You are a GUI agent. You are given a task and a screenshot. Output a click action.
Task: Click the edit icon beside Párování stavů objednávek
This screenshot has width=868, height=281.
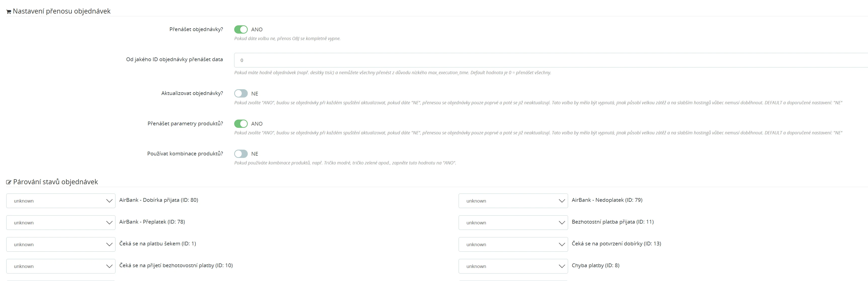[x=9, y=182]
